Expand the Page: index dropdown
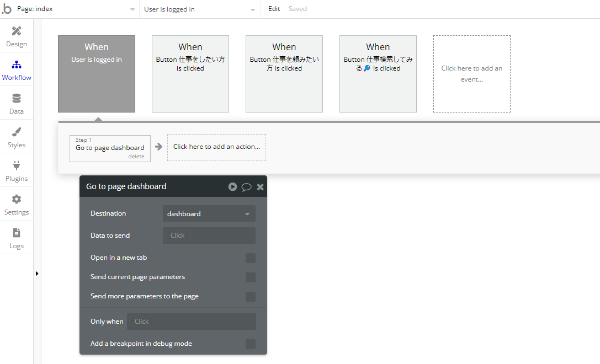600x364 pixels. [x=76, y=9]
